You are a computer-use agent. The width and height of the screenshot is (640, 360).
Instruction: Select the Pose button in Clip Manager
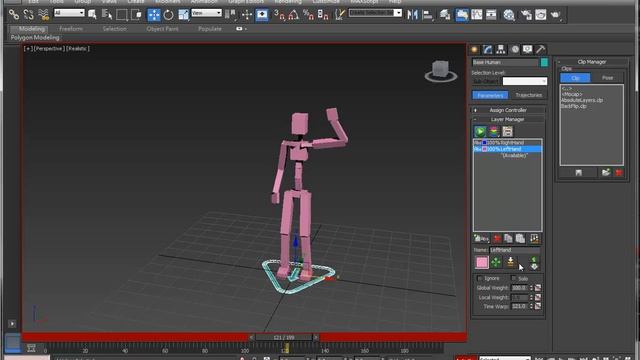tap(607, 78)
